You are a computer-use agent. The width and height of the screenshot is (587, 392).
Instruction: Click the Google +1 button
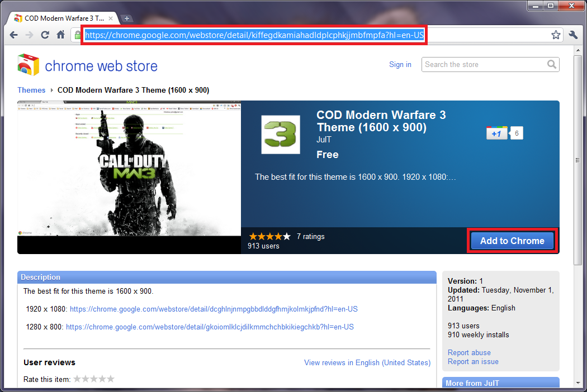(x=497, y=133)
